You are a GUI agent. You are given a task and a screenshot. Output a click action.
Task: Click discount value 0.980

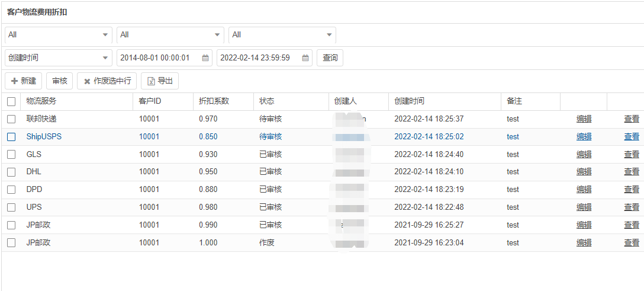[208, 207]
